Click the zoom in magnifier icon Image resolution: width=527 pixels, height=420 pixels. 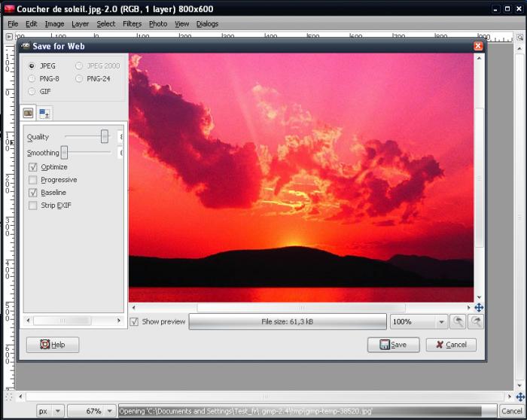(x=476, y=322)
